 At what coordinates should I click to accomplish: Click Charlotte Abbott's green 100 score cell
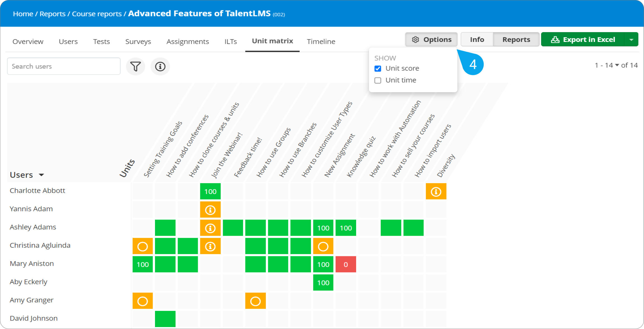click(x=210, y=191)
